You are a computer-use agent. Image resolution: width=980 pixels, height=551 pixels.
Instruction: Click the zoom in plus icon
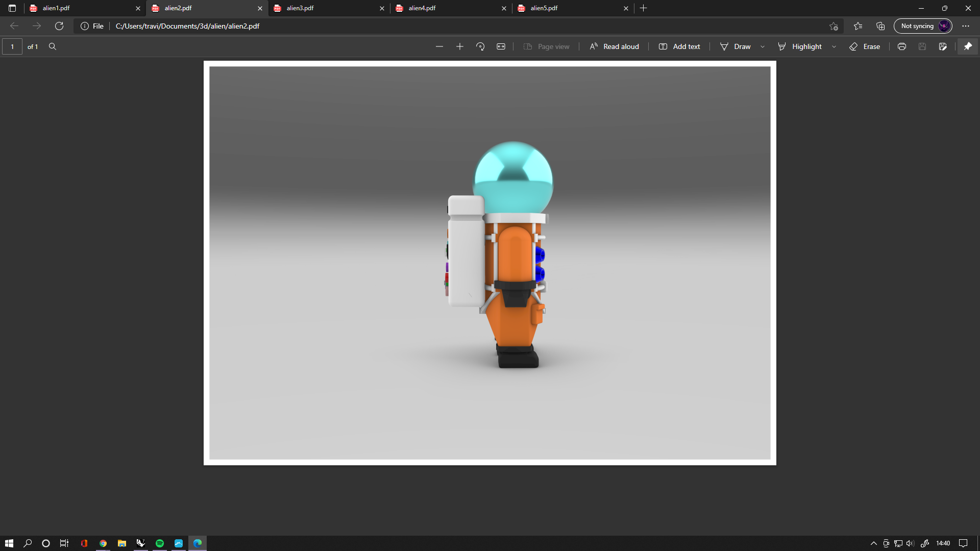pos(460,46)
